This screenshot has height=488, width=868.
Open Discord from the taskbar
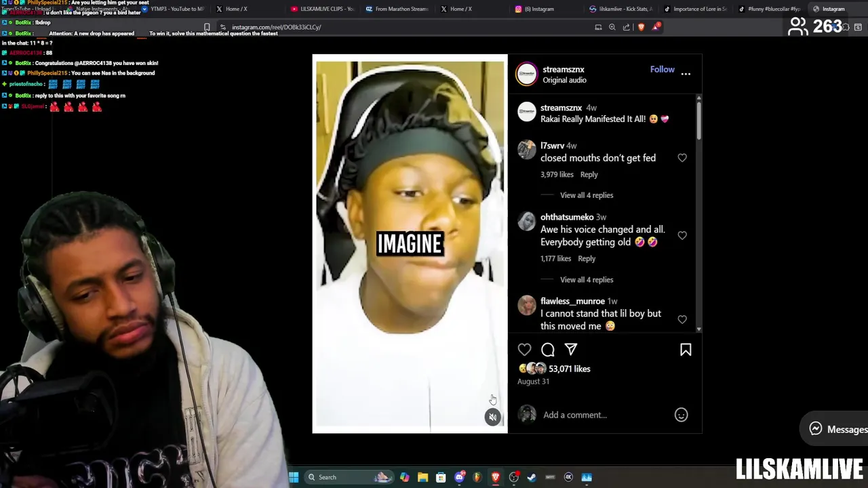click(x=459, y=477)
